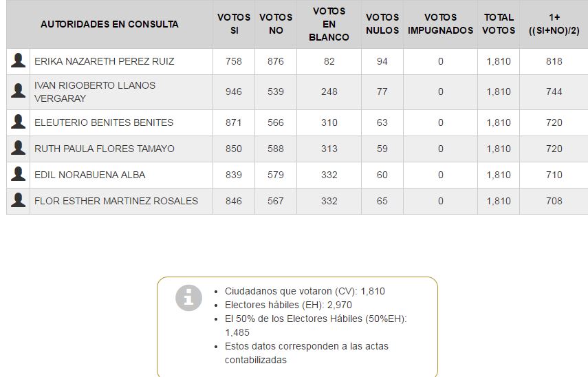Click the 1+((SI+NO)/2) column header
Screen dimensions: 588x377
(x=554, y=24)
